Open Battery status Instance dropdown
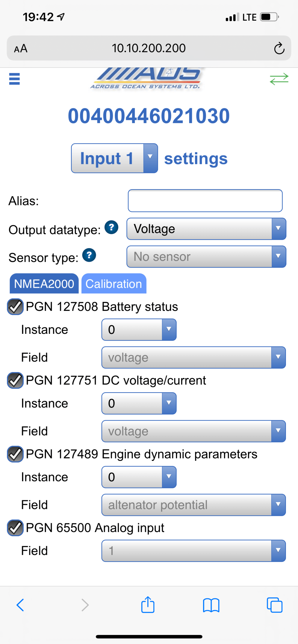 [x=139, y=330]
